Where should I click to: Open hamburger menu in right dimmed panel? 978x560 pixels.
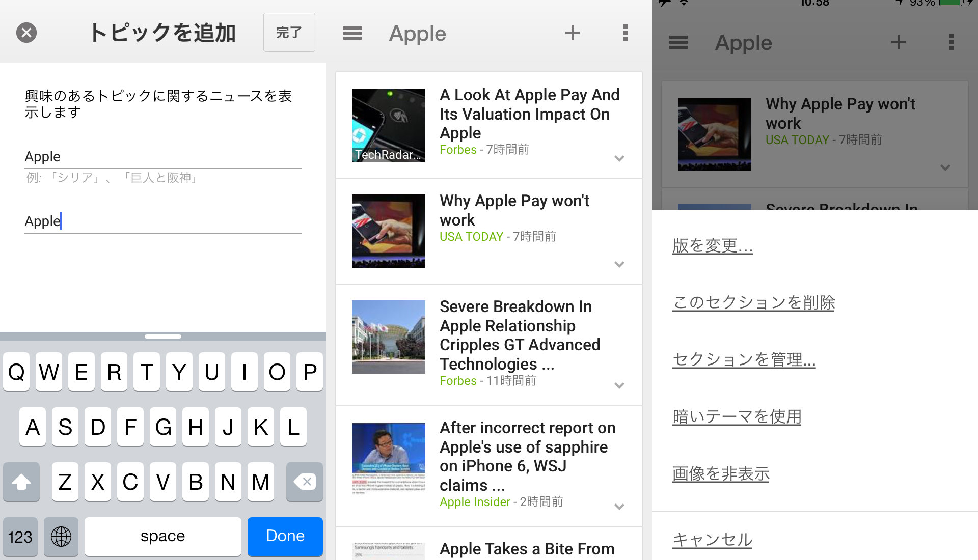(x=678, y=43)
